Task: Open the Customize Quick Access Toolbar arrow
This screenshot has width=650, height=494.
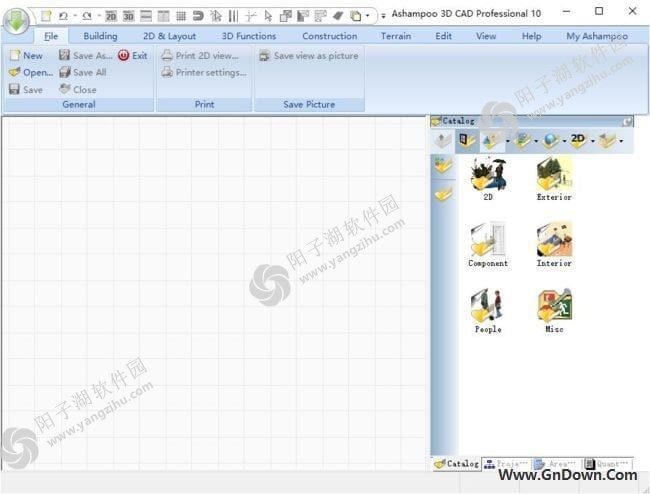Action: point(383,16)
